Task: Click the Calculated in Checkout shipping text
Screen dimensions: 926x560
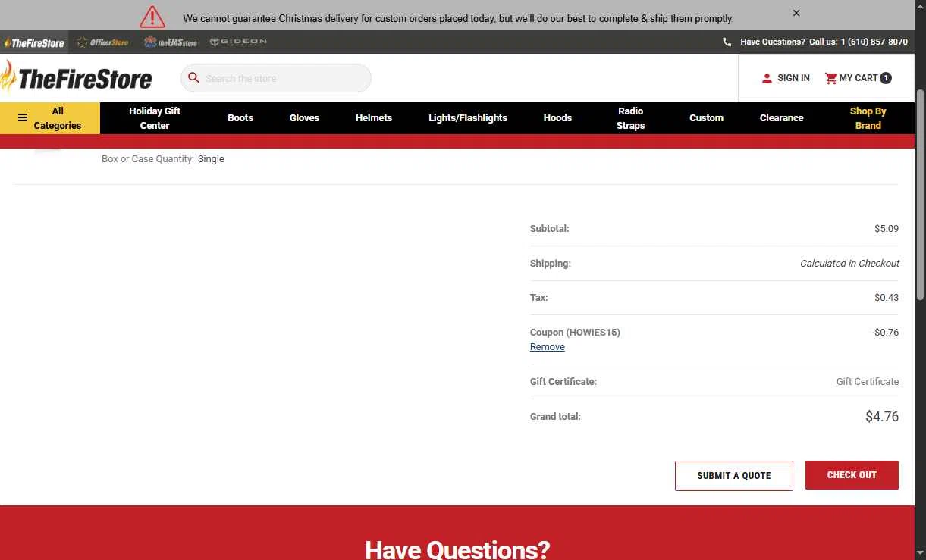Action: click(x=849, y=264)
